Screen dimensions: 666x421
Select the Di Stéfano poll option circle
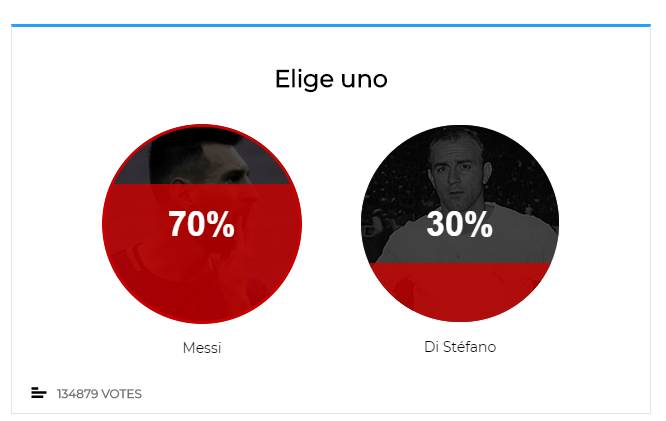pyautogui.click(x=460, y=223)
